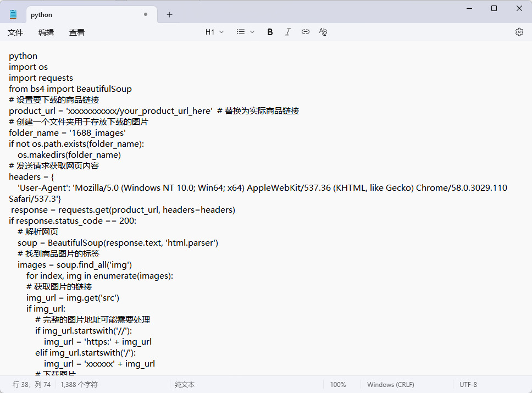Place cursor on the folder_name = '1688_images' line
The width and height of the screenshot is (532, 393).
point(67,132)
